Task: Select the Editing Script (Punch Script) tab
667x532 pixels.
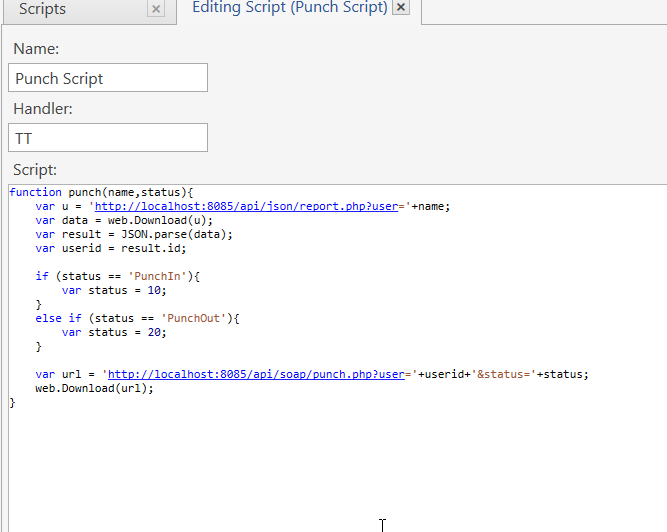Action: click(x=289, y=8)
